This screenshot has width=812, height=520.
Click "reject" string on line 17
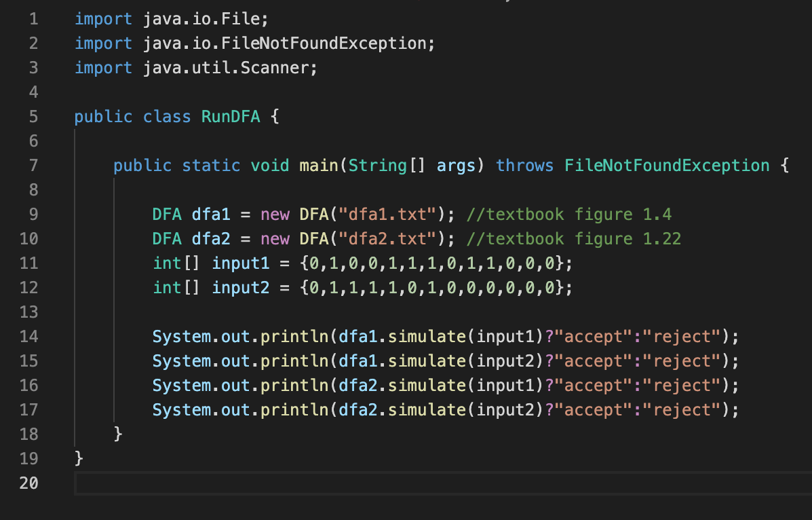[x=682, y=409]
